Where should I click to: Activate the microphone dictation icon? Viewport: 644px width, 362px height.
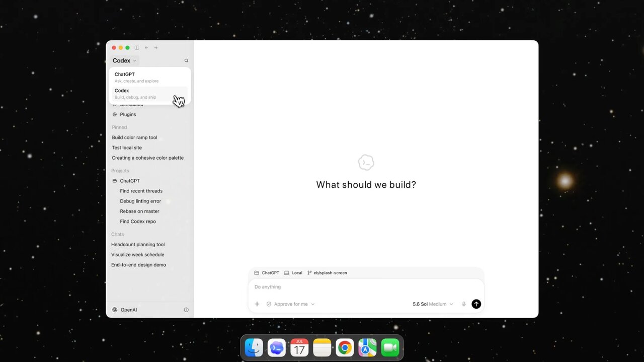tap(464, 304)
